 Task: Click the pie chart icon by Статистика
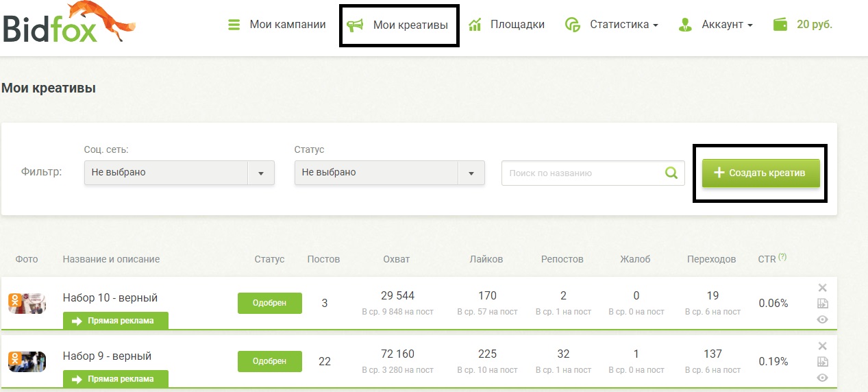(573, 25)
